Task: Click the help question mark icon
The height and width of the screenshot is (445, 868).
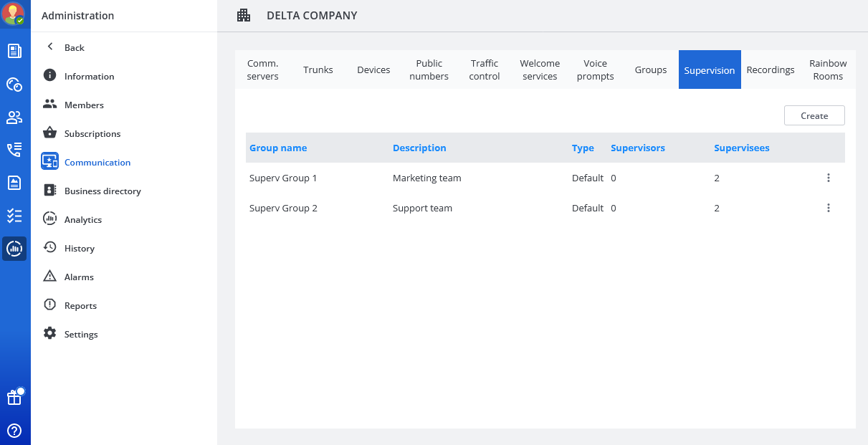Action: [14, 431]
